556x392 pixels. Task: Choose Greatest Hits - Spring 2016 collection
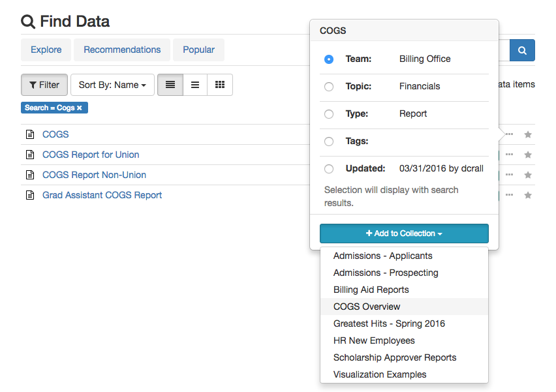pos(404,324)
